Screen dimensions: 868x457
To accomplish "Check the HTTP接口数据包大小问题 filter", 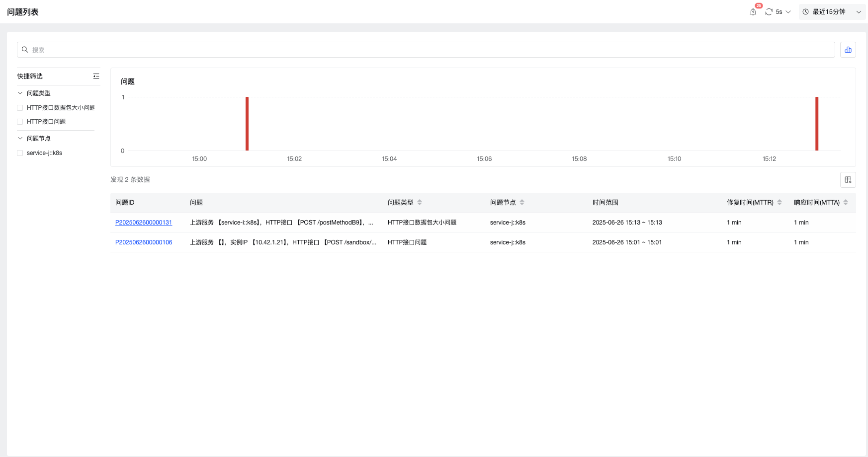I will [x=20, y=108].
